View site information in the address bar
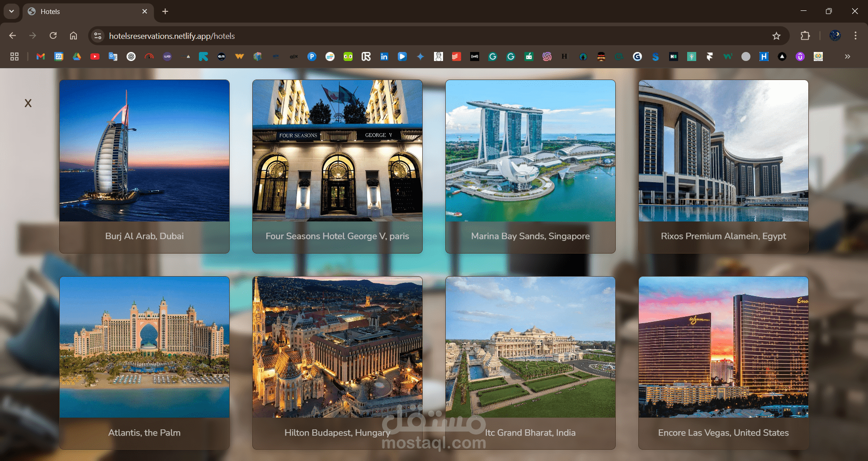Viewport: 868px width, 461px height. point(98,36)
